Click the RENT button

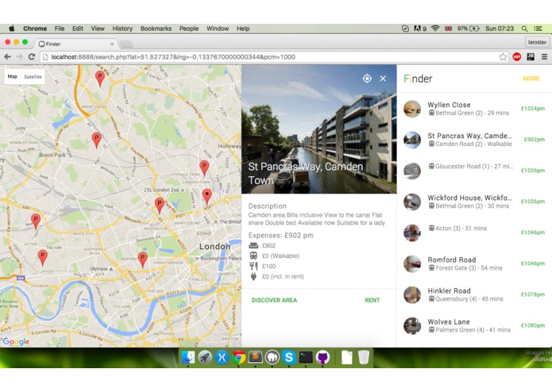373,300
